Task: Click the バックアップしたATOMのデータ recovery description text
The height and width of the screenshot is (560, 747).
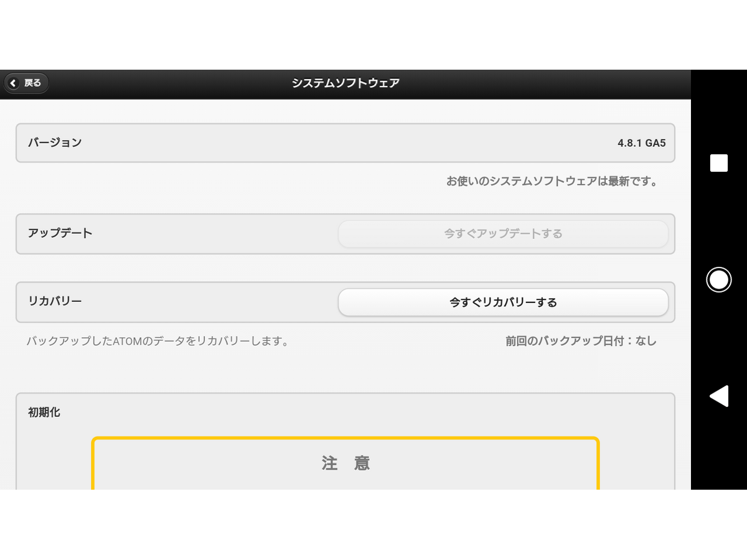Action: (x=157, y=342)
